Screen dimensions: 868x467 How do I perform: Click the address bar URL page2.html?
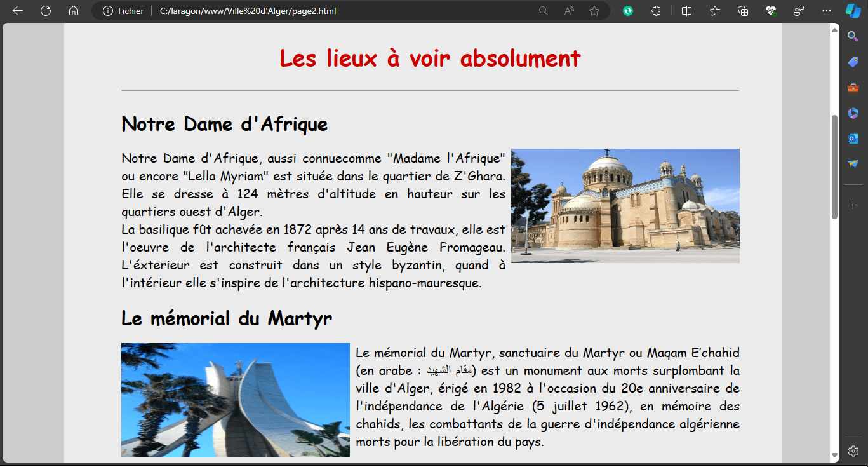tap(248, 11)
